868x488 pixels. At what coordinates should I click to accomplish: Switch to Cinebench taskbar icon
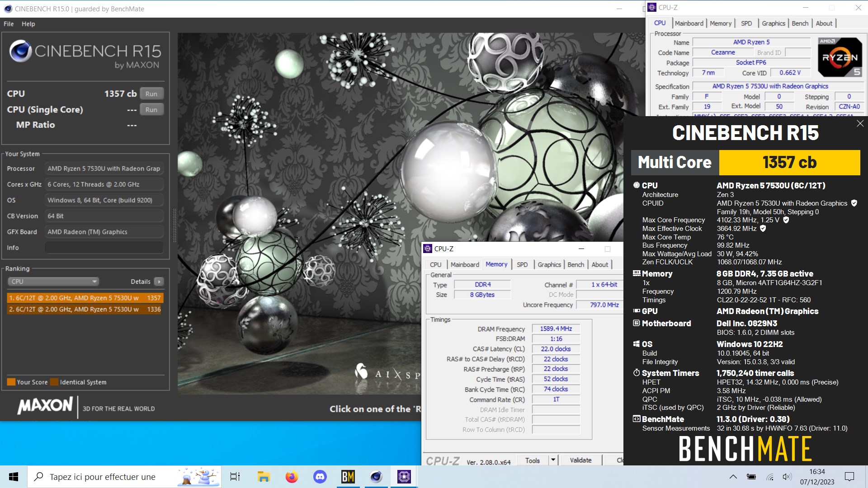(376, 477)
